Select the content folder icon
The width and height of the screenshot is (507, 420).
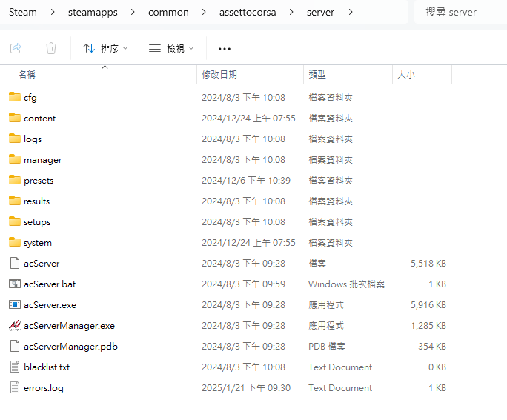click(15, 118)
